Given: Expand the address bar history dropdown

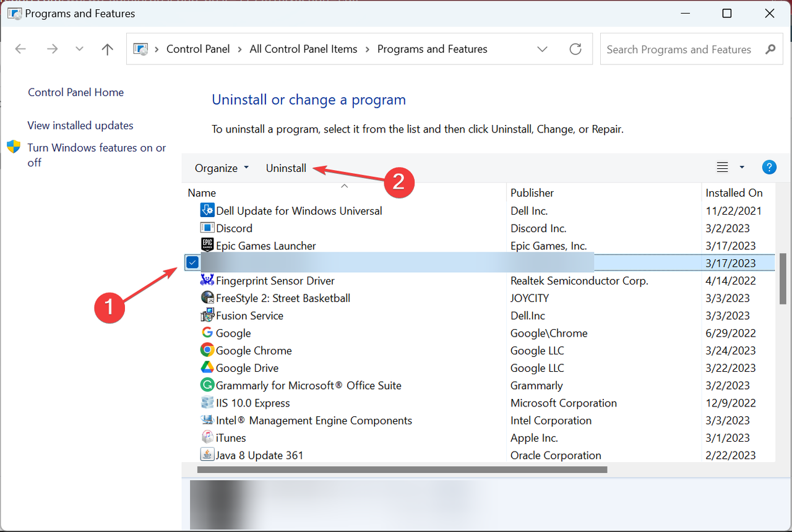Looking at the screenshot, I should coord(543,49).
